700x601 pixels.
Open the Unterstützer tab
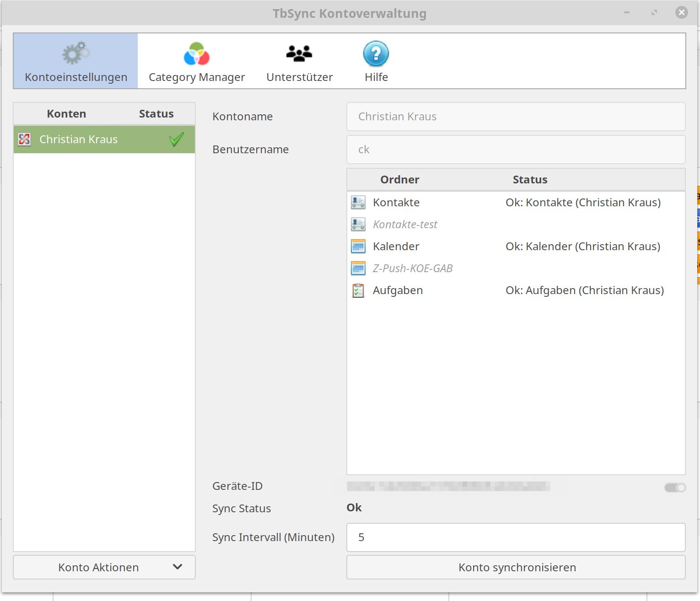click(x=300, y=61)
